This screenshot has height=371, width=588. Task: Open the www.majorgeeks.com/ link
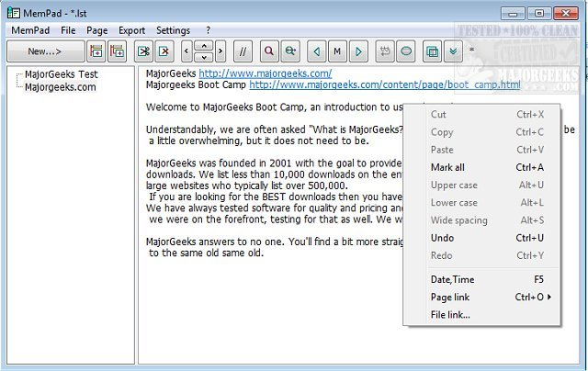[x=266, y=73]
